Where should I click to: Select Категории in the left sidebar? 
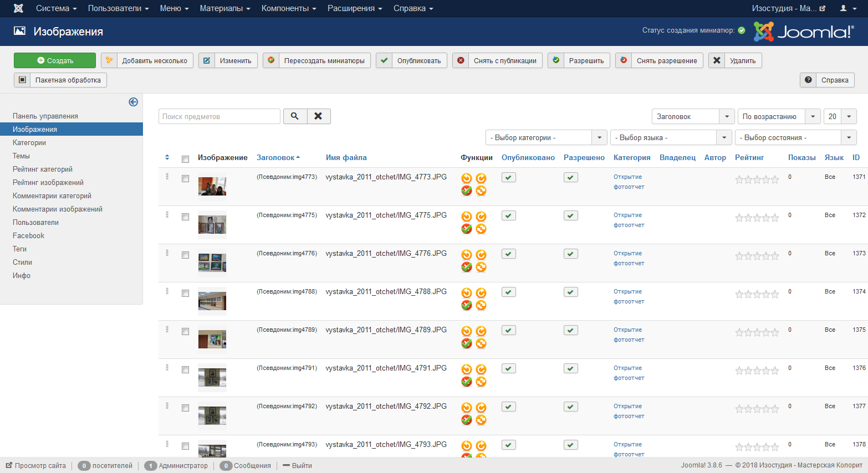click(29, 143)
